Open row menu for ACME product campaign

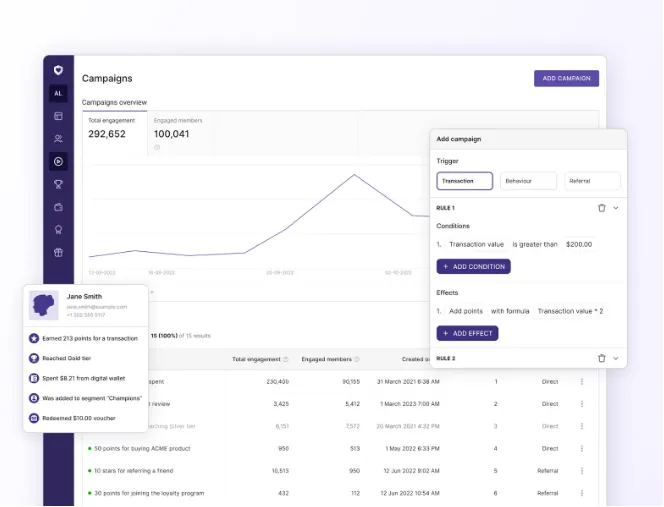(x=582, y=449)
